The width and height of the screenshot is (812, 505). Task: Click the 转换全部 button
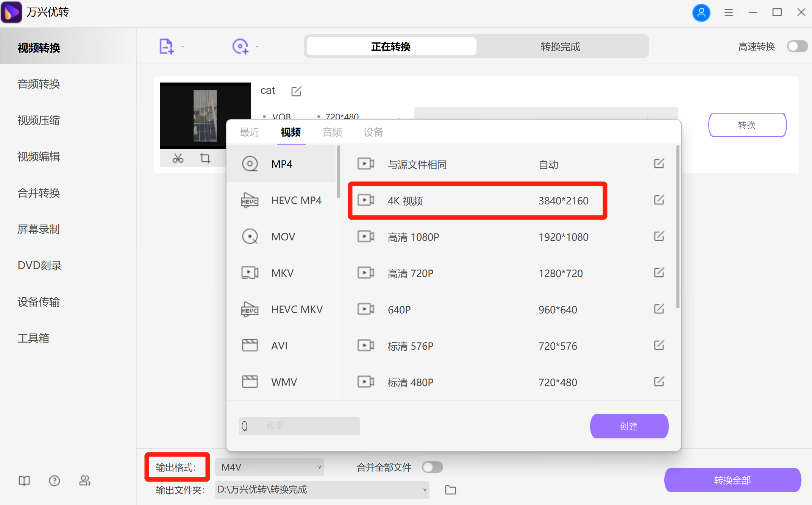click(x=732, y=480)
